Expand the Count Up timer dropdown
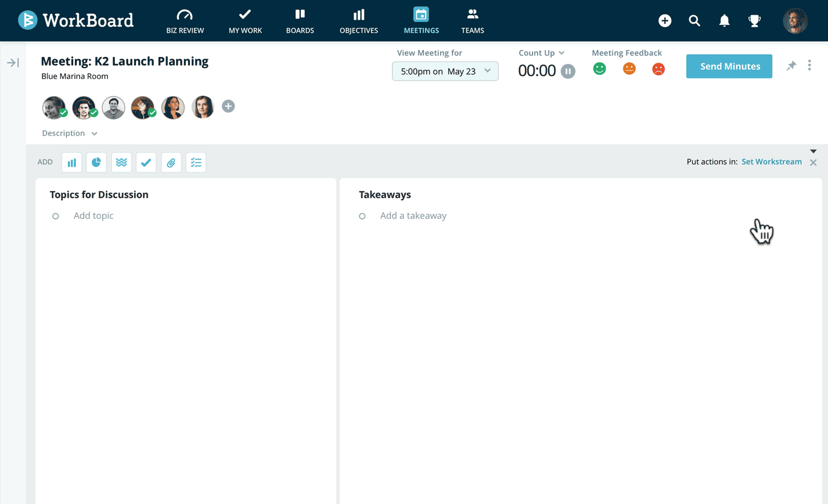 (541, 53)
